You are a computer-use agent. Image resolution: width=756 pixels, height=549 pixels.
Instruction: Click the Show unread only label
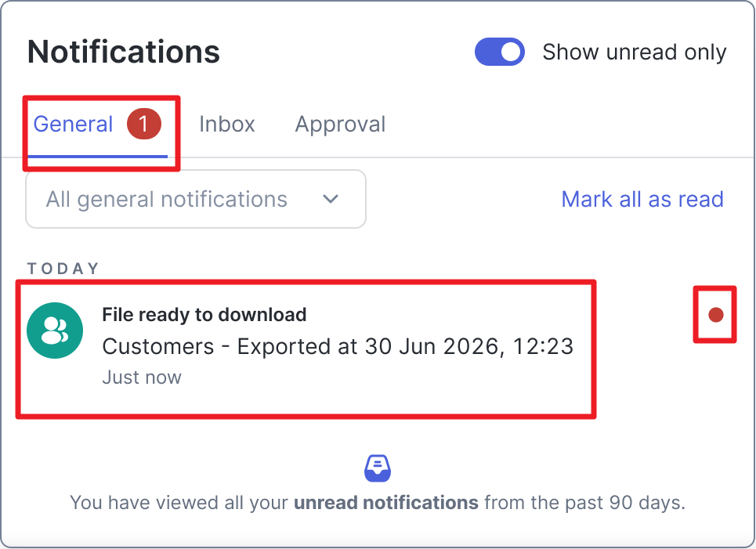pos(634,52)
